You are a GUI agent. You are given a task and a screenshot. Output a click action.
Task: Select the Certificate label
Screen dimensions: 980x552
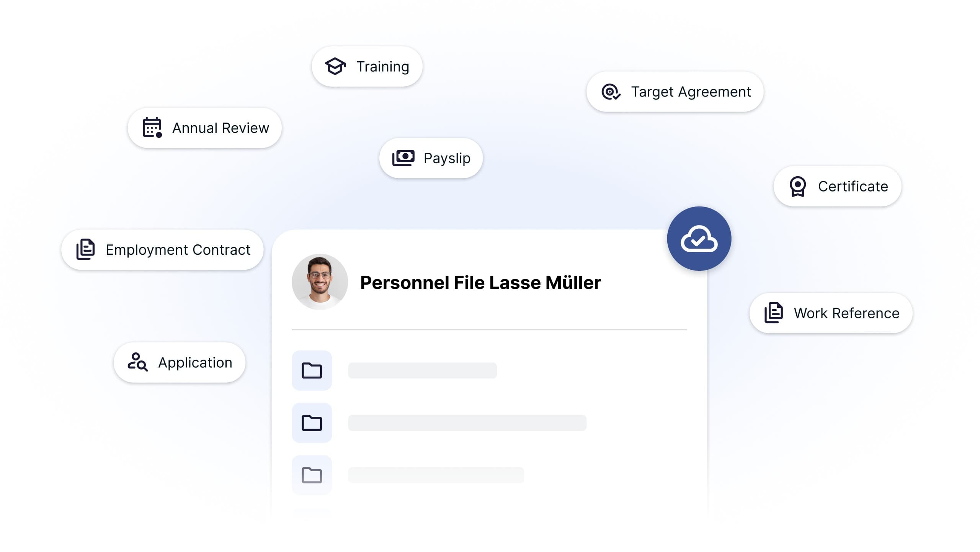tap(853, 187)
